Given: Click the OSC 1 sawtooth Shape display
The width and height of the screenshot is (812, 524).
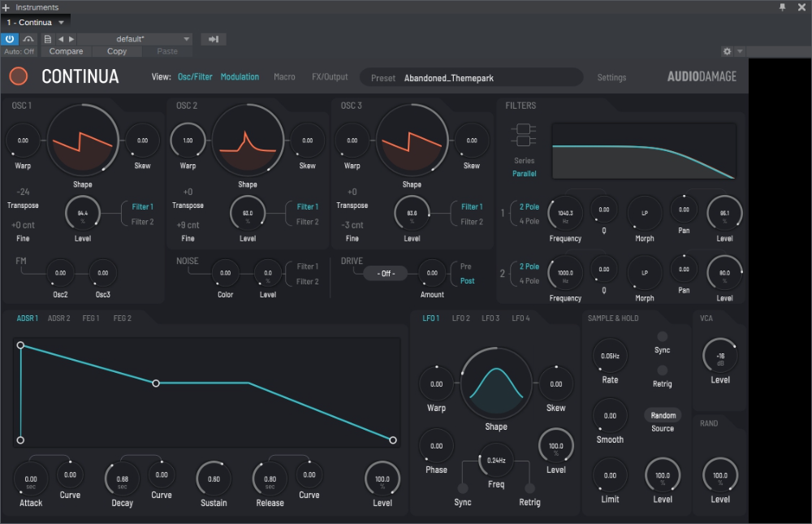Looking at the screenshot, I should pos(83,141).
